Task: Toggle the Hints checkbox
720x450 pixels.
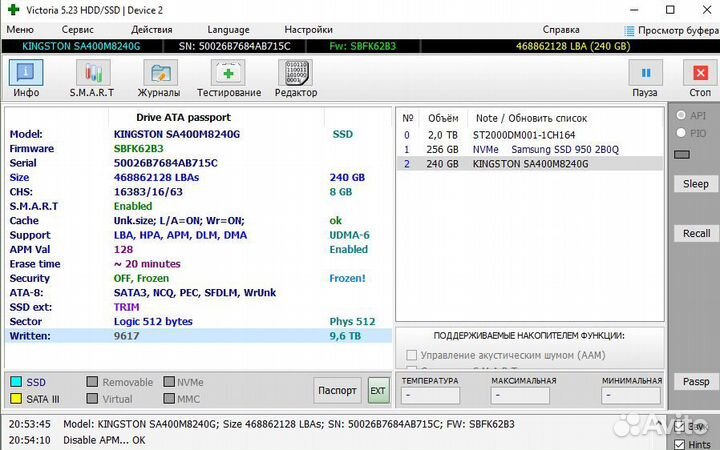Action: click(680, 444)
